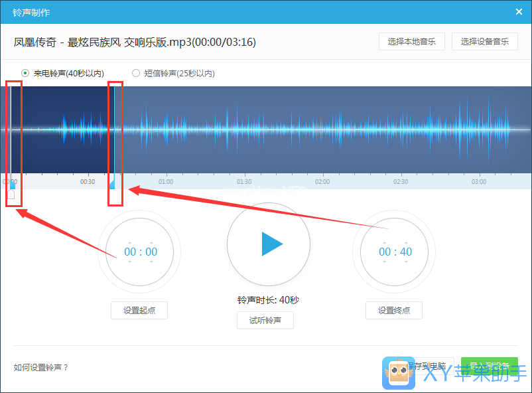Open 选择本地音乐 to pick local music
532x393 pixels.
click(x=411, y=41)
